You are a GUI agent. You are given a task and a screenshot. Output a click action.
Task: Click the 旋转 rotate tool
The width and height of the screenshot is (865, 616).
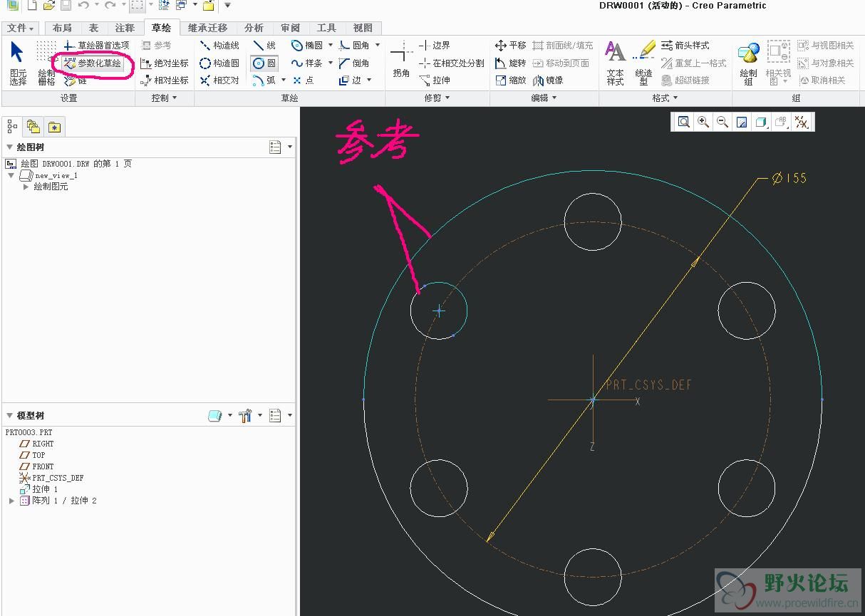(510, 63)
